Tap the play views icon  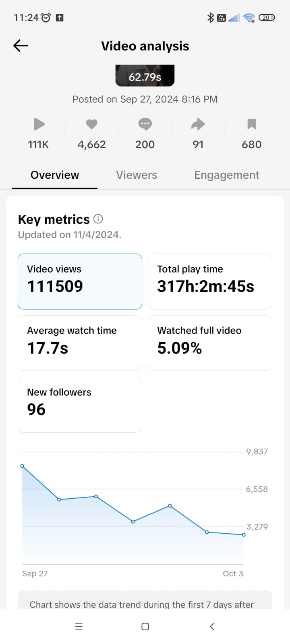pos(39,124)
